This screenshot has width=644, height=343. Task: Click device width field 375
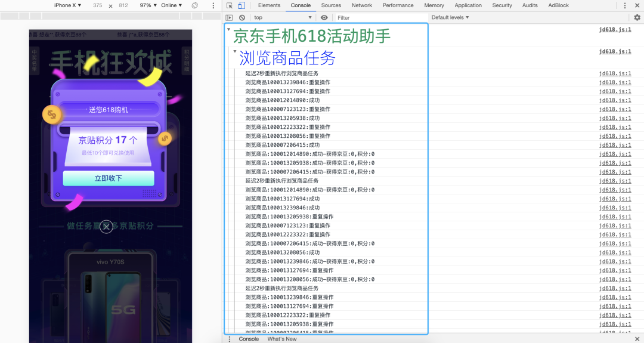click(98, 5)
